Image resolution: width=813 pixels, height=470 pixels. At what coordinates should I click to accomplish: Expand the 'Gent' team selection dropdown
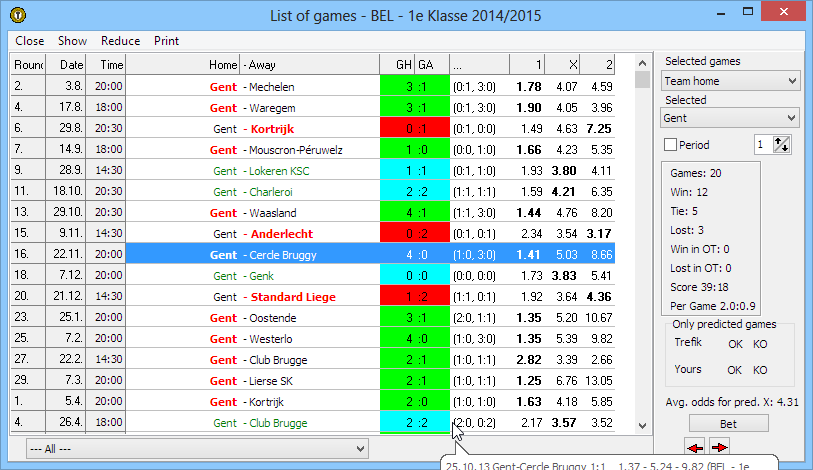(x=731, y=118)
